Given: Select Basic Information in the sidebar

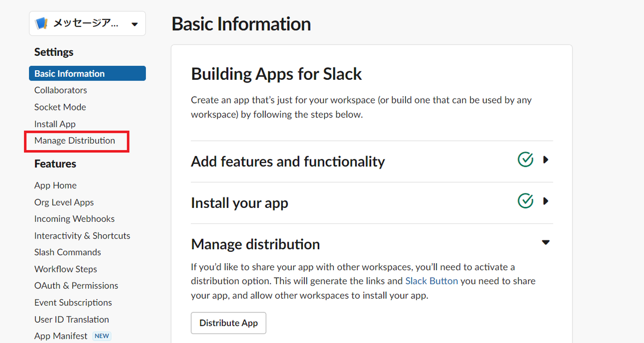Looking at the screenshot, I should tap(70, 73).
